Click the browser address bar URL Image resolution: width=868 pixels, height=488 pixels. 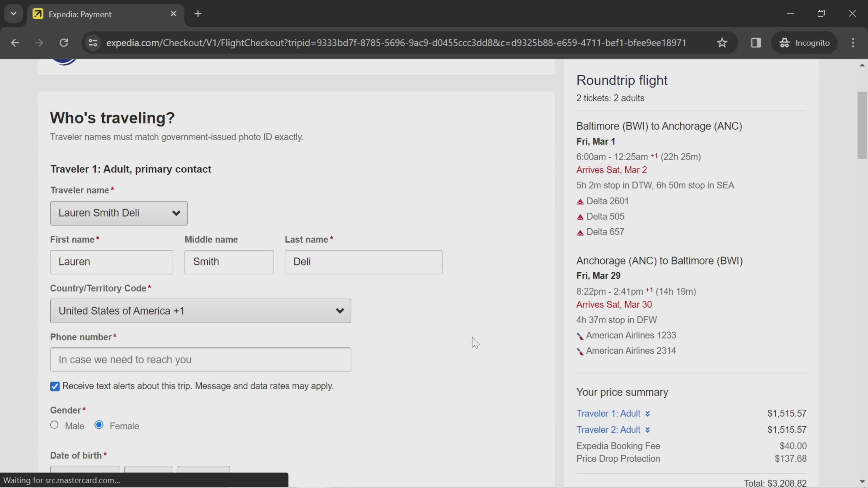[x=396, y=43]
